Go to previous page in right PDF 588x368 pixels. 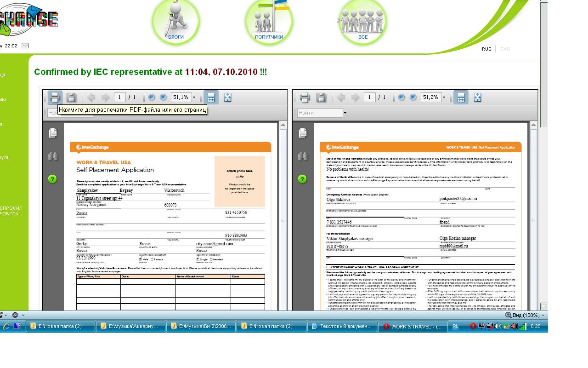click(x=341, y=97)
